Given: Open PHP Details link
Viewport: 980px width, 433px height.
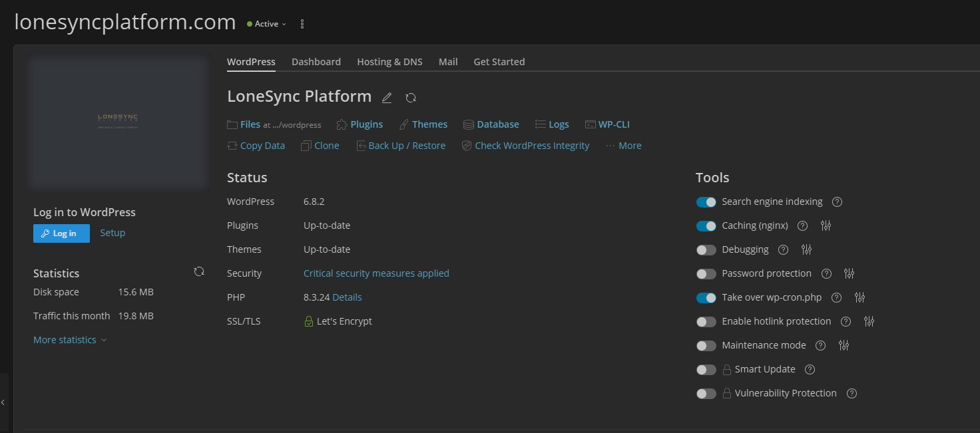Looking at the screenshot, I should [x=347, y=297].
